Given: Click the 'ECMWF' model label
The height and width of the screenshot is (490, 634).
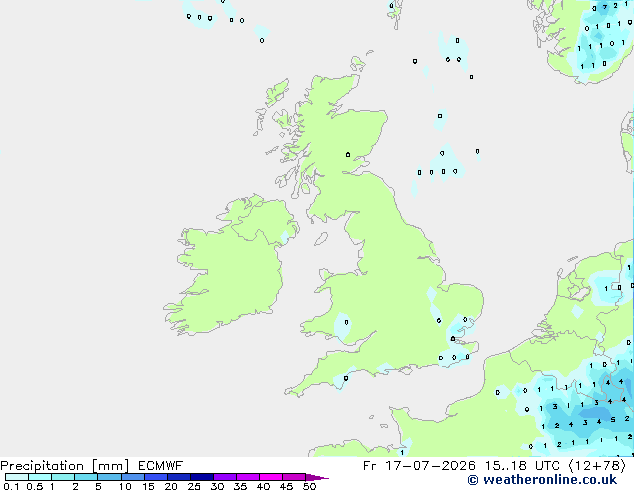Looking at the screenshot, I should point(161,466).
